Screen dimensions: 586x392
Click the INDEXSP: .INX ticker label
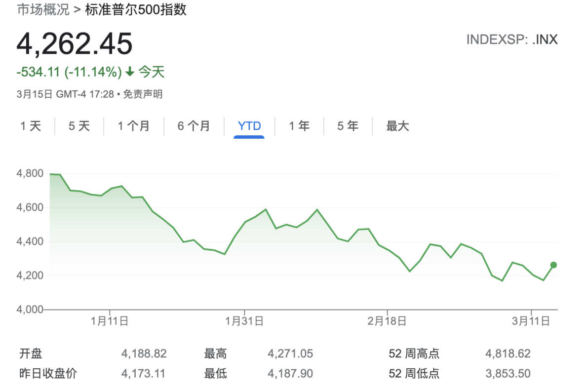tap(512, 39)
